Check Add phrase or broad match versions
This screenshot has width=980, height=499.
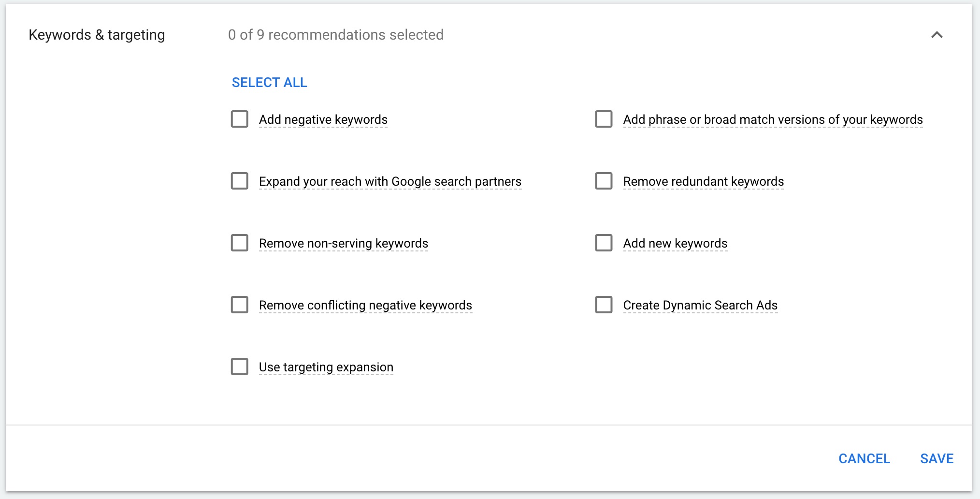pos(603,119)
